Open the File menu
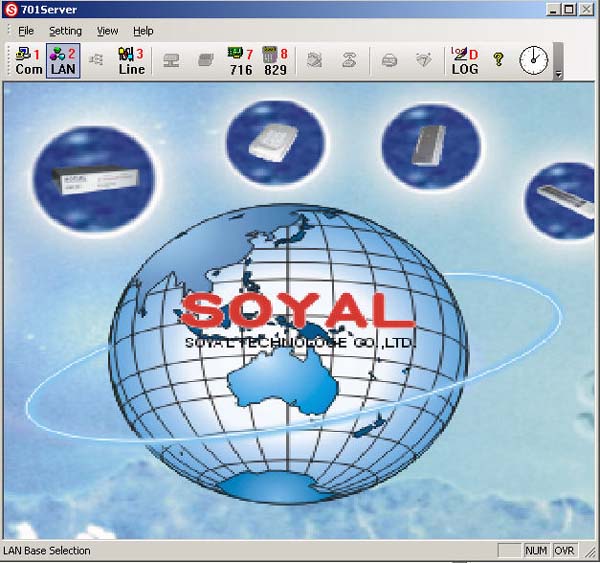The height and width of the screenshot is (563, 600). tap(26, 31)
